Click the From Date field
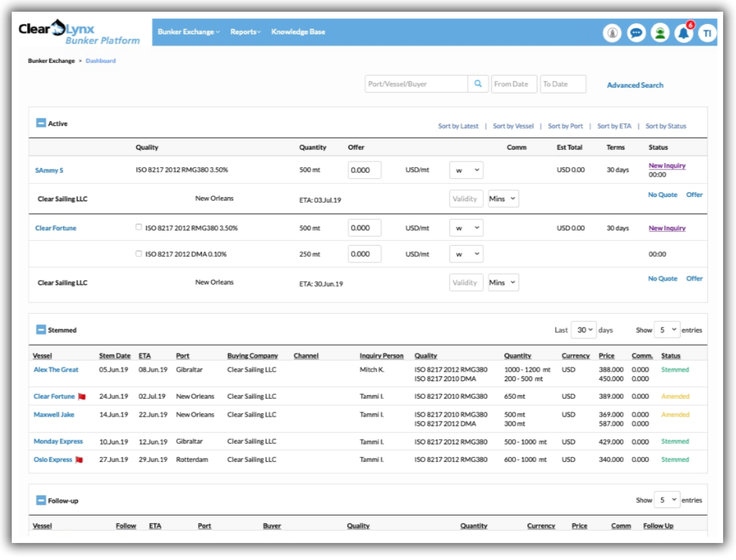This screenshot has height=560, width=736. (x=514, y=84)
